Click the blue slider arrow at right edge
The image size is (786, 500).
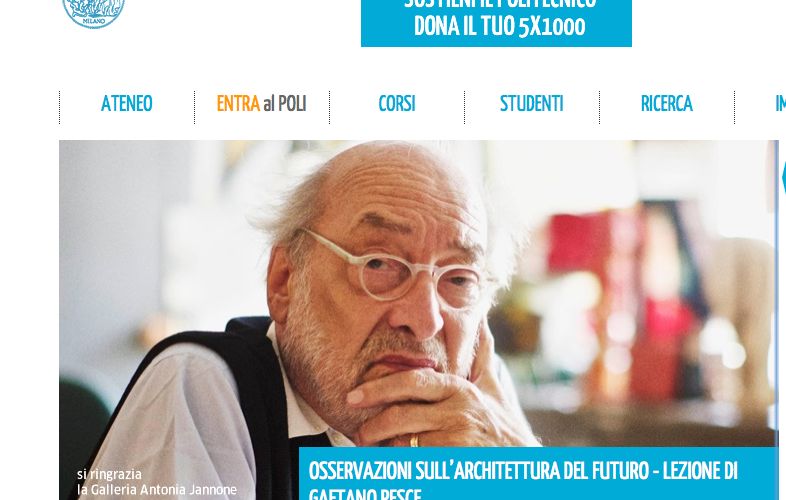click(x=783, y=177)
